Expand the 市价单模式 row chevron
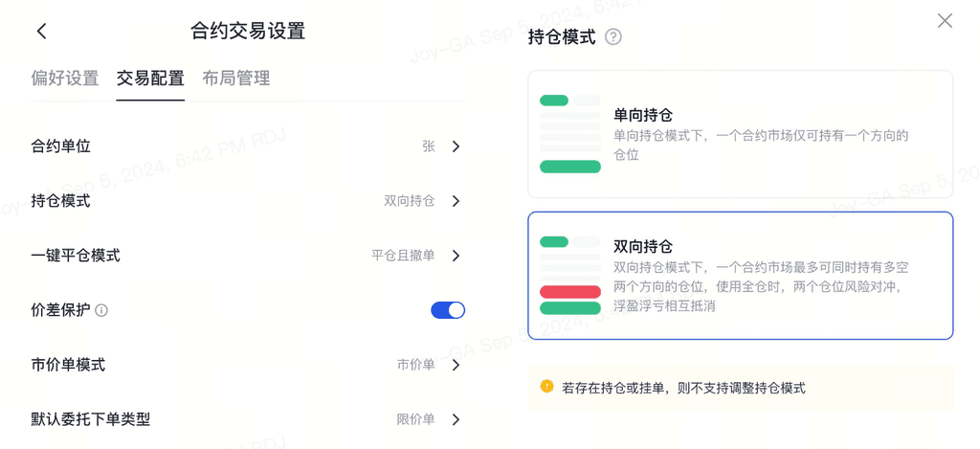This screenshot has height=449, width=980. [457, 365]
